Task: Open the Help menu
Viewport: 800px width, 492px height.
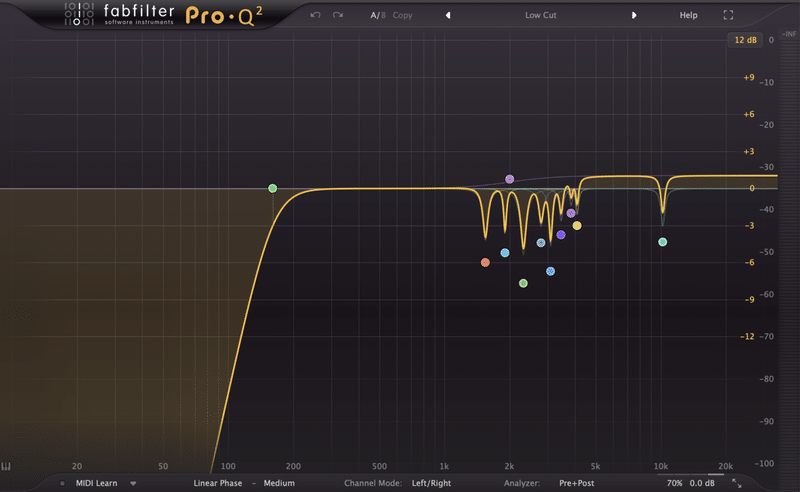Action: tap(688, 15)
